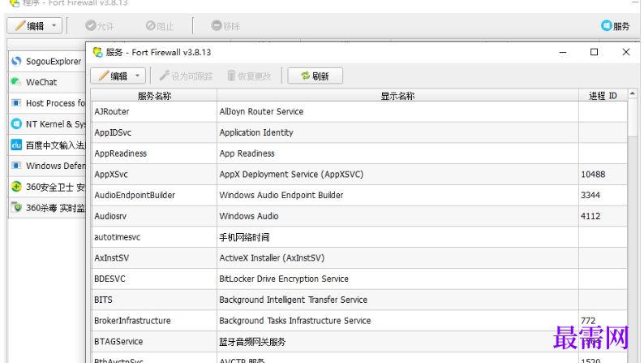Open the 编辑 dropdown arrow in Programs window
The image size is (644, 363).
[54, 26]
